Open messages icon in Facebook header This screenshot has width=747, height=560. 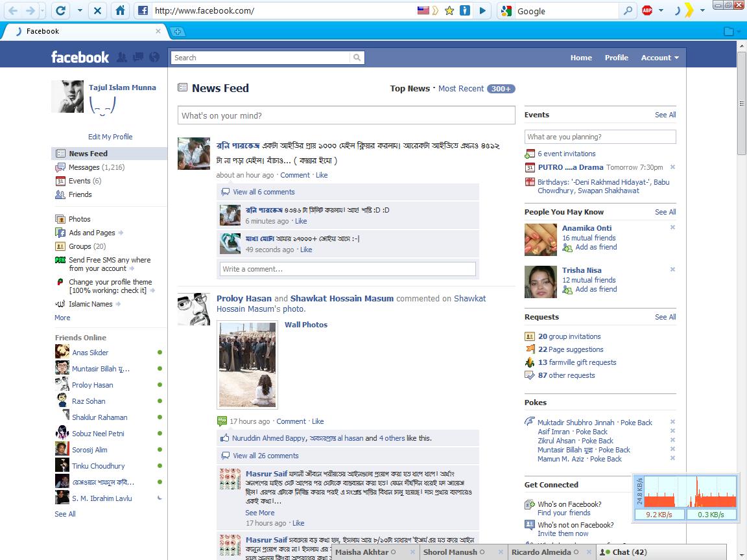(138, 57)
